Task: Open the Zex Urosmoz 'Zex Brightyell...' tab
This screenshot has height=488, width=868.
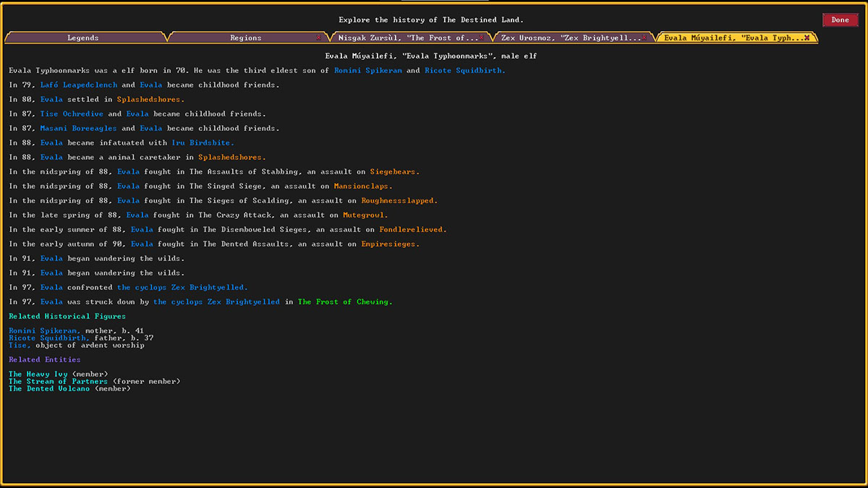Action: [x=568, y=38]
